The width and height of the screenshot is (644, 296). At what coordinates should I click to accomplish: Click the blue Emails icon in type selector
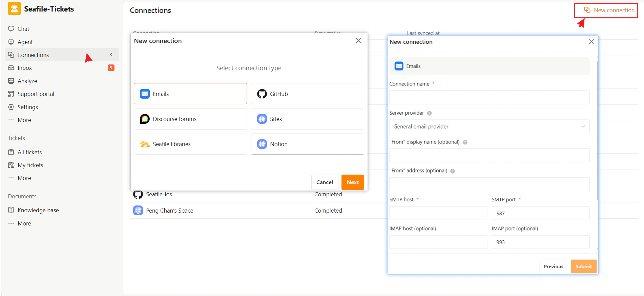click(x=145, y=94)
